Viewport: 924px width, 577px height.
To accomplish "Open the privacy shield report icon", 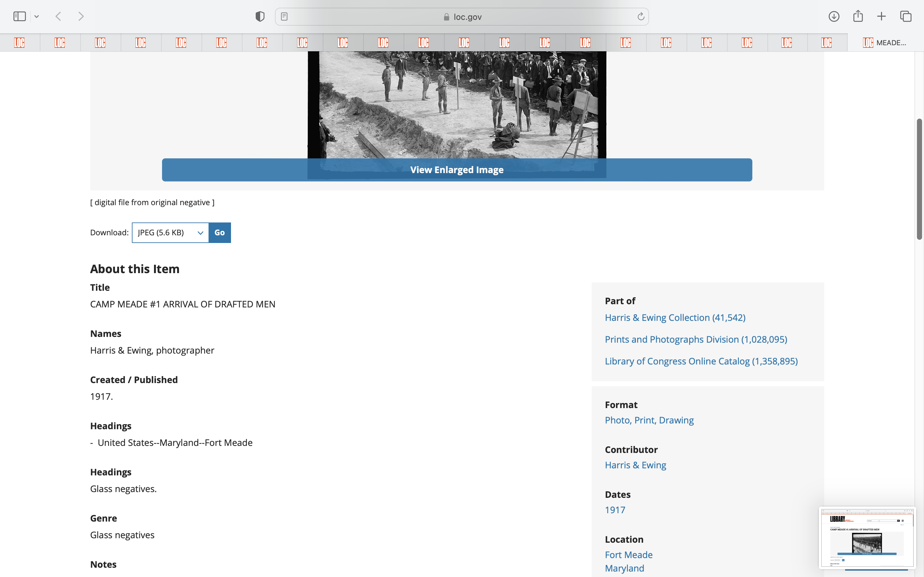I will [x=260, y=16].
